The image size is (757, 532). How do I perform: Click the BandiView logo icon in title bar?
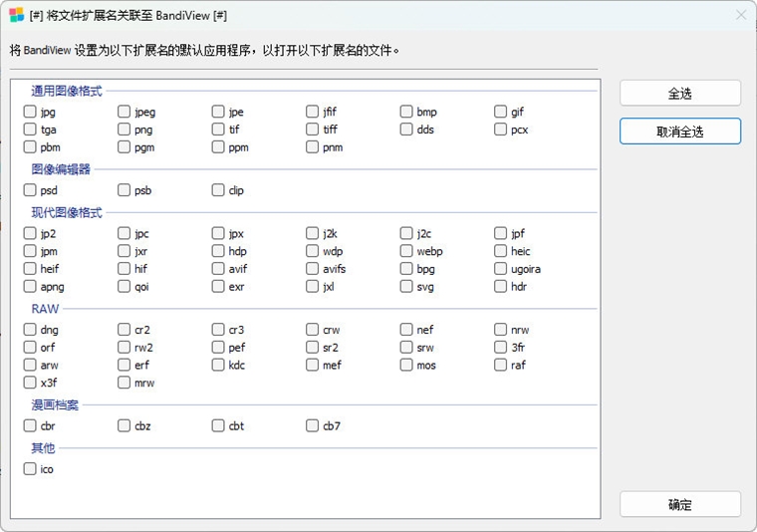click(x=16, y=16)
